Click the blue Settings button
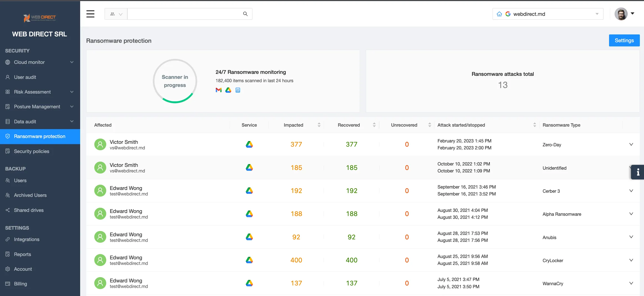This screenshot has height=296, width=644. 624,40
